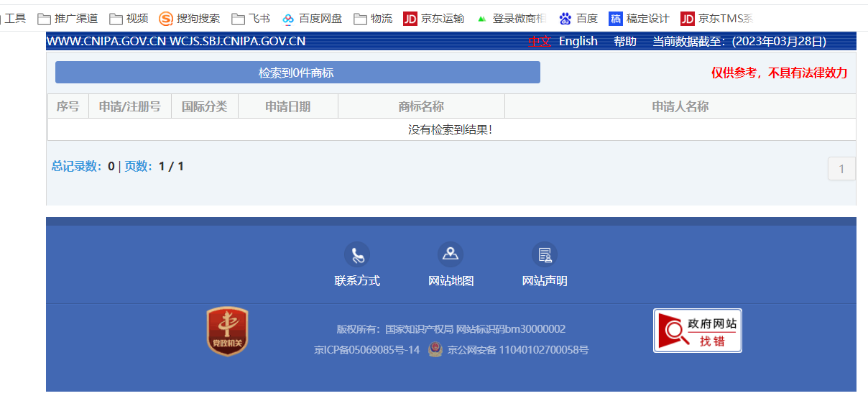Expand the 视频 bookmark folder
The width and height of the screenshot is (868, 401).
click(129, 19)
